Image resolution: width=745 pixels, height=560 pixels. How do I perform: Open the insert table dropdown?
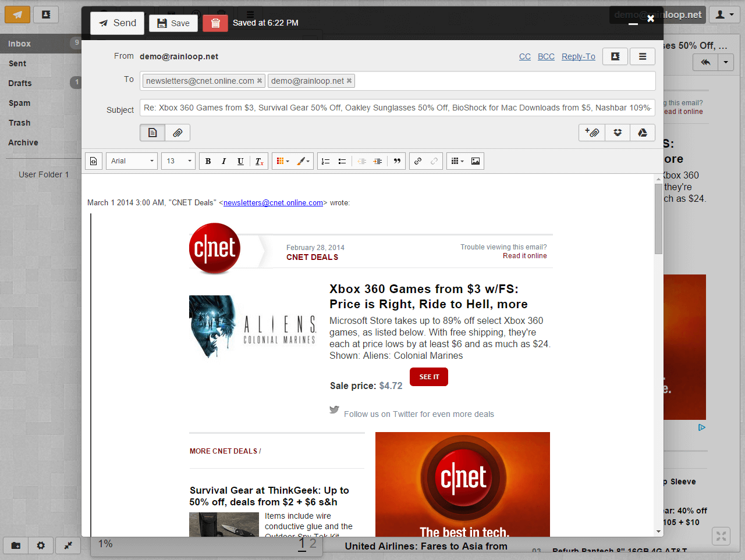click(x=457, y=161)
